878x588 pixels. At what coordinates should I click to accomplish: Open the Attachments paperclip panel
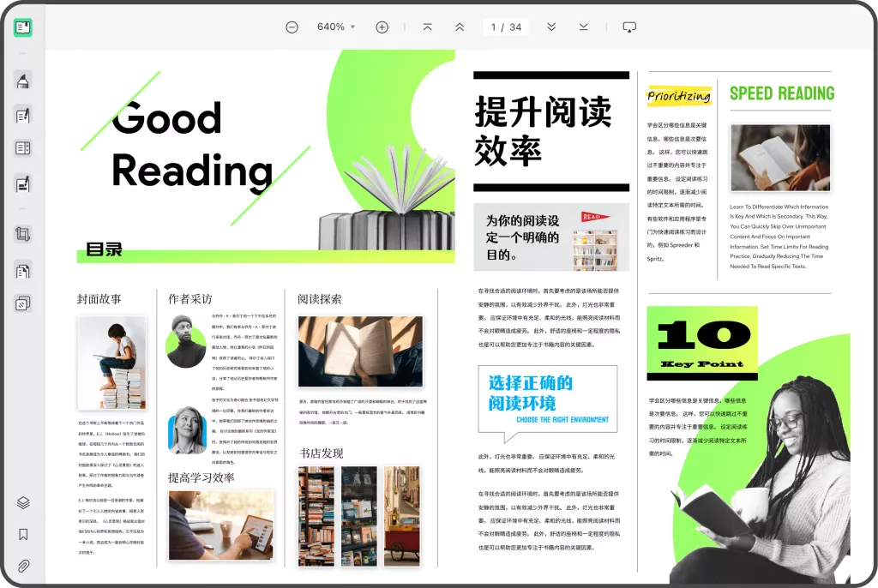(23, 566)
